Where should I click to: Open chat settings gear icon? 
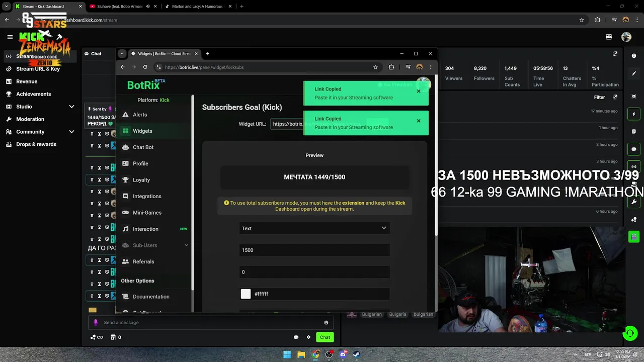click(x=308, y=337)
